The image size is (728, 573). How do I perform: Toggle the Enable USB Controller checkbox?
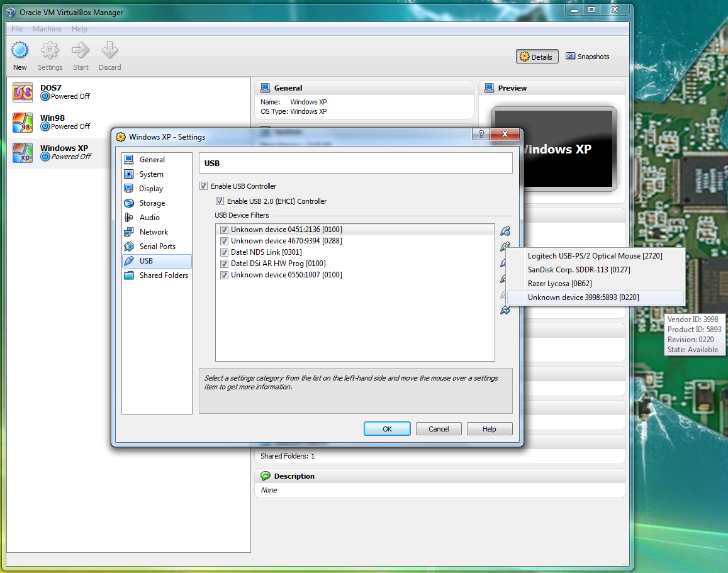(203, 186)
